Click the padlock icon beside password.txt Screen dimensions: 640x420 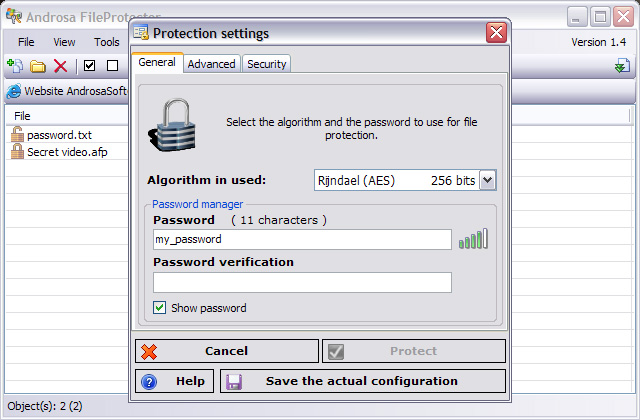(17, 134)
